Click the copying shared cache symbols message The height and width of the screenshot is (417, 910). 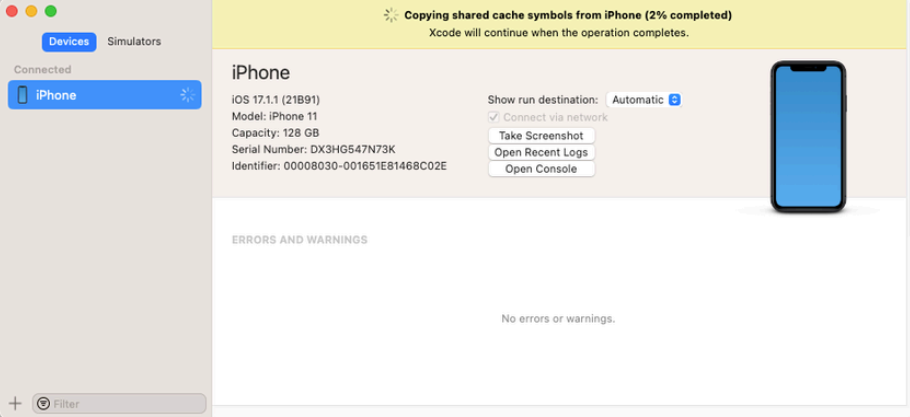click(567, 16)
